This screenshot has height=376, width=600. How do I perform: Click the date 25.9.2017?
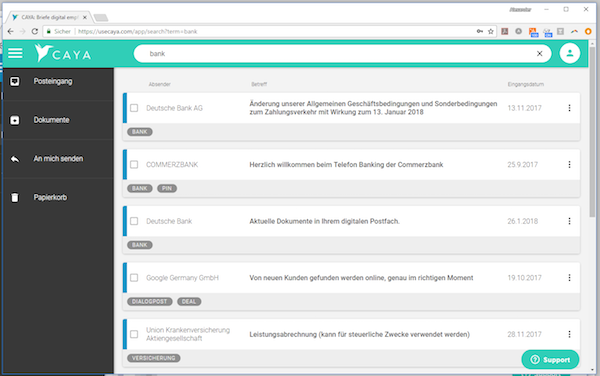523,164
